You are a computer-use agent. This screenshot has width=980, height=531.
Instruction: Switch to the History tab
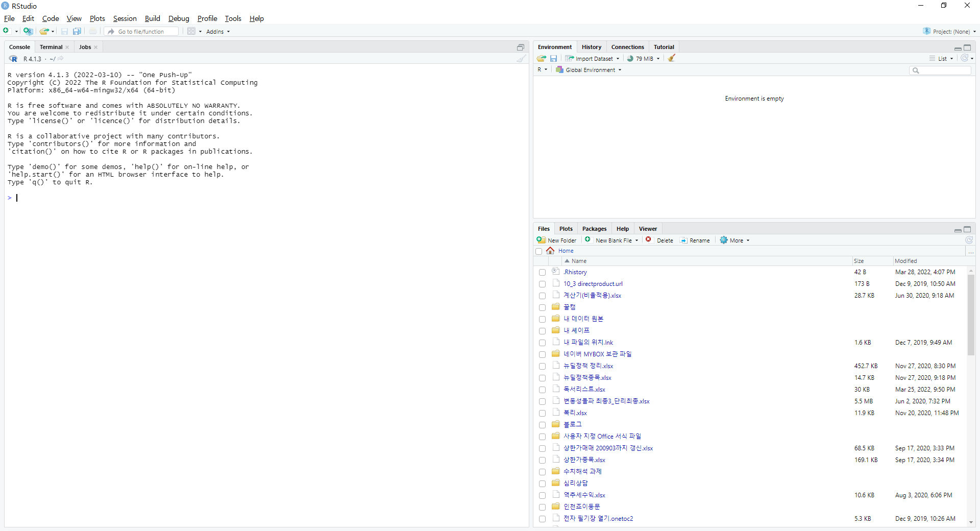tap(592, 47)
